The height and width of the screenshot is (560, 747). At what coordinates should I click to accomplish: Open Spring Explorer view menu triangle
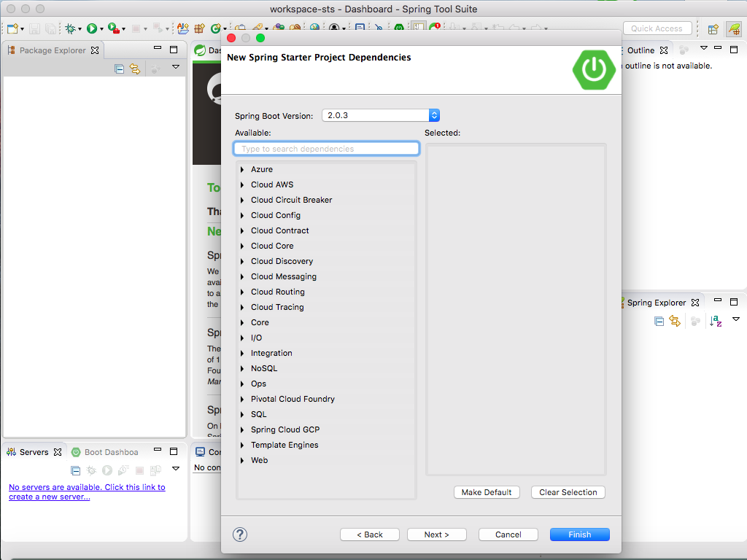point(736,319)
